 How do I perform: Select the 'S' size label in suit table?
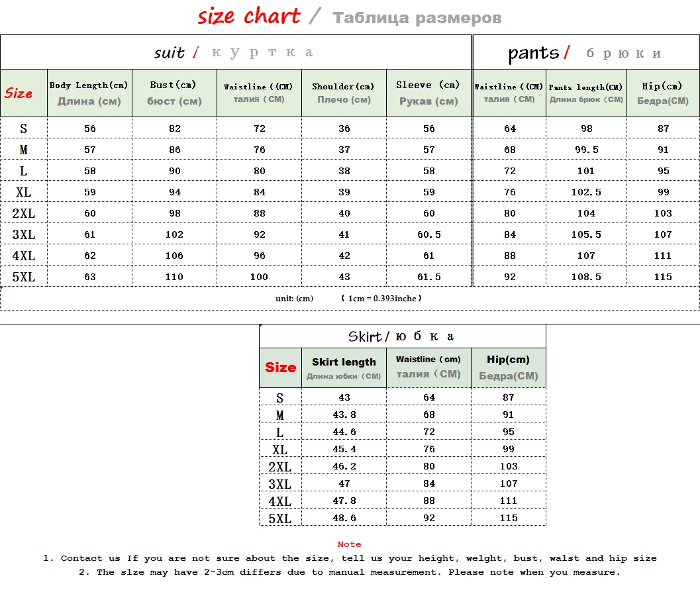click(24, 128)
